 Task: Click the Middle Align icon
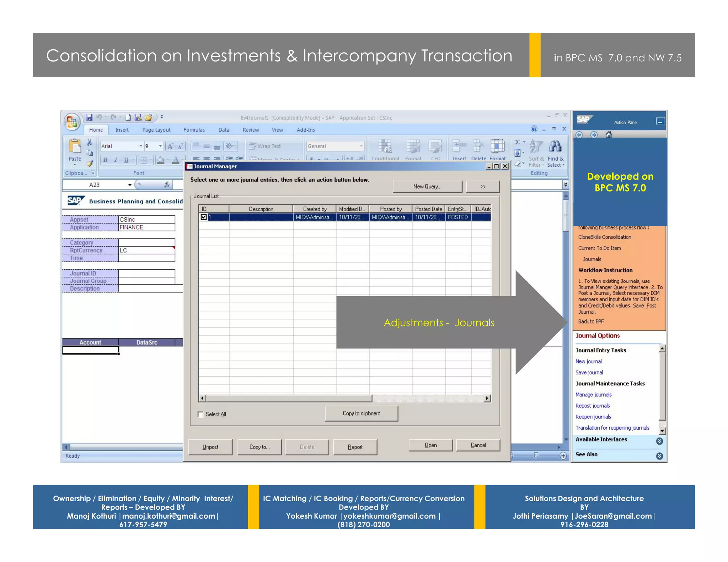207,146
